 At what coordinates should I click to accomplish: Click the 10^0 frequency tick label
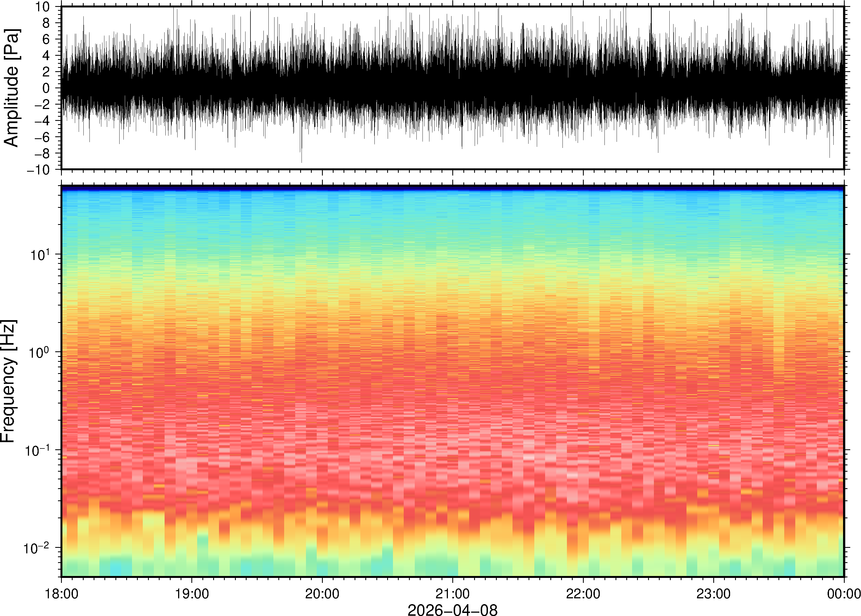[x=40, y=352]
